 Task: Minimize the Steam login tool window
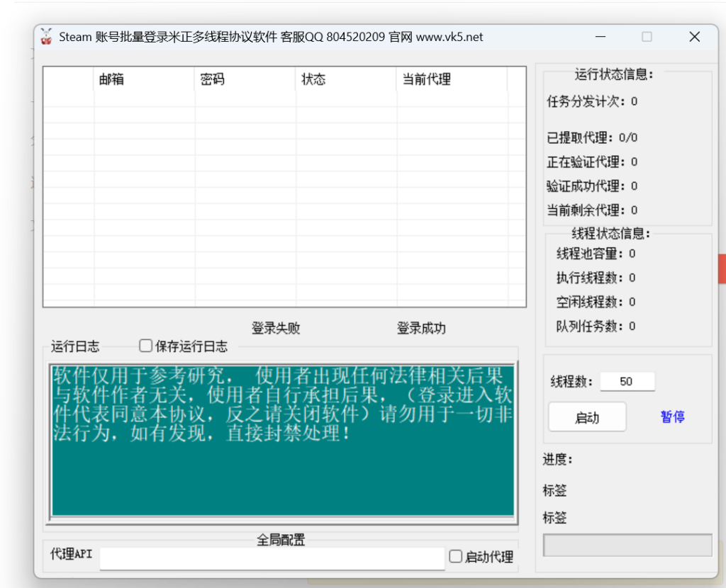click(601, 37)
